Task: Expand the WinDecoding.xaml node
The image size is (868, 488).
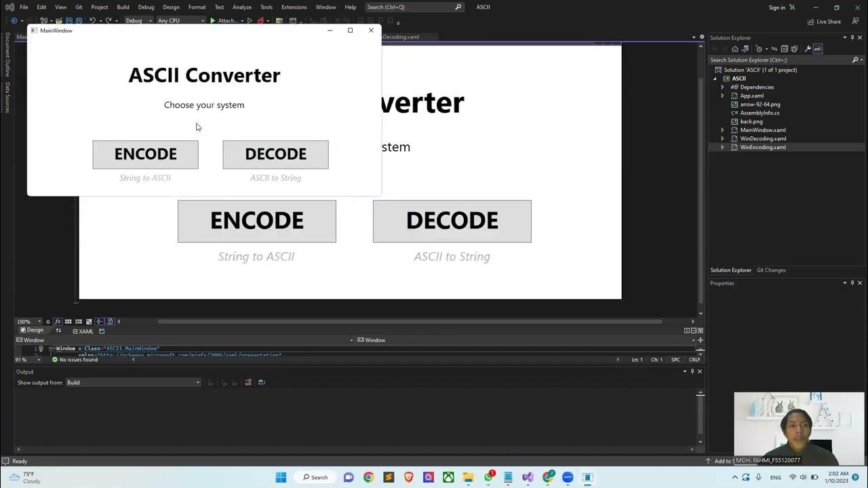Action: 722,138
